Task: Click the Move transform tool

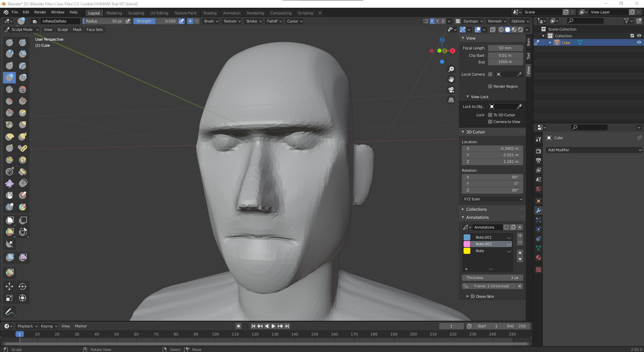Action: 9,286
